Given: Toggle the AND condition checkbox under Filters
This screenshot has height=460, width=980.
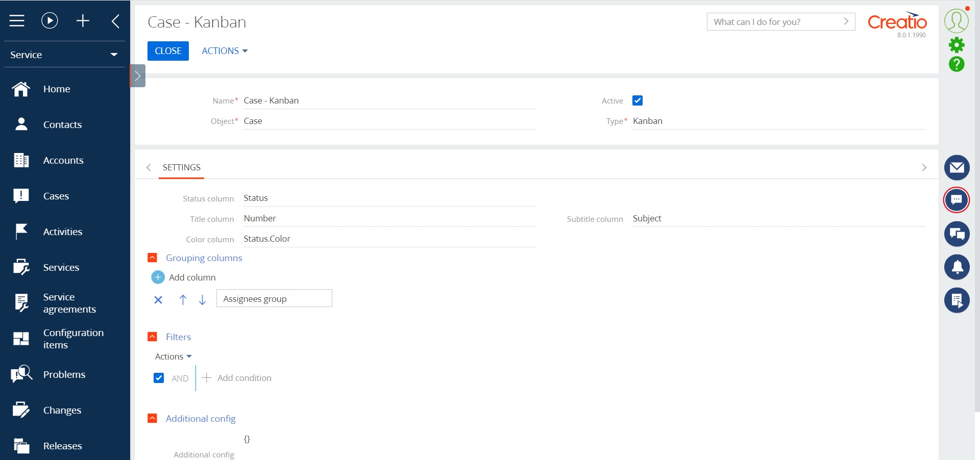Looking at the screenshot, I should (159, 378).
